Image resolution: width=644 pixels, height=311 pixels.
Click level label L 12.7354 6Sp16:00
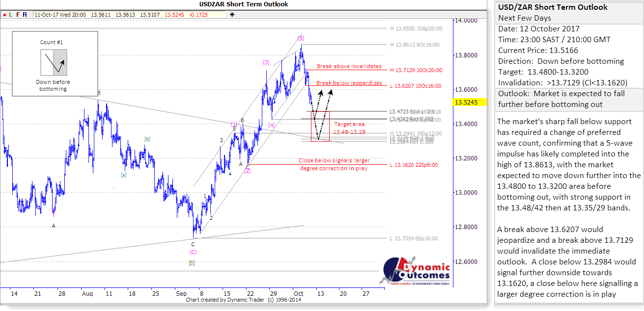414,238
